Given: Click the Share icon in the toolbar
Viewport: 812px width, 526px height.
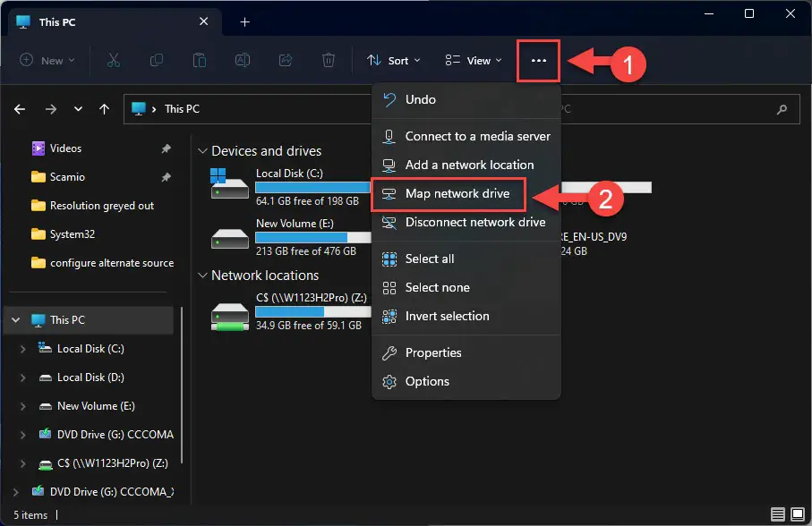Looking at the screenshot, I should 286,60.
